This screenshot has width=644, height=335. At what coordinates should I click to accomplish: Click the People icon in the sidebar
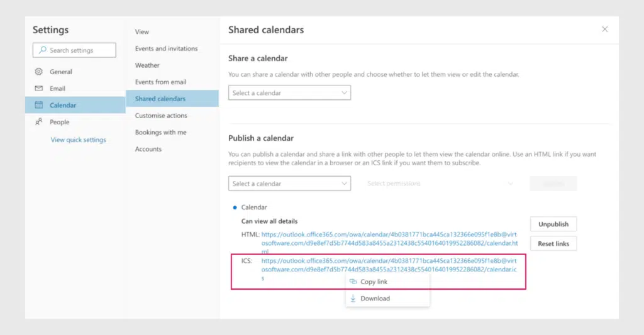(39, 122)
